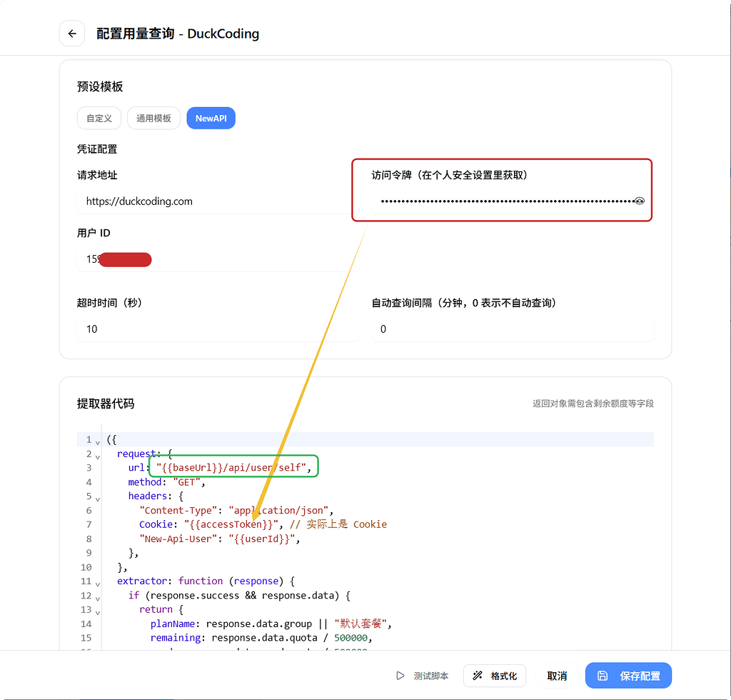Collapse the if block at line 12
The width and height of the screenshot is (731, 700).
[97, 597]
